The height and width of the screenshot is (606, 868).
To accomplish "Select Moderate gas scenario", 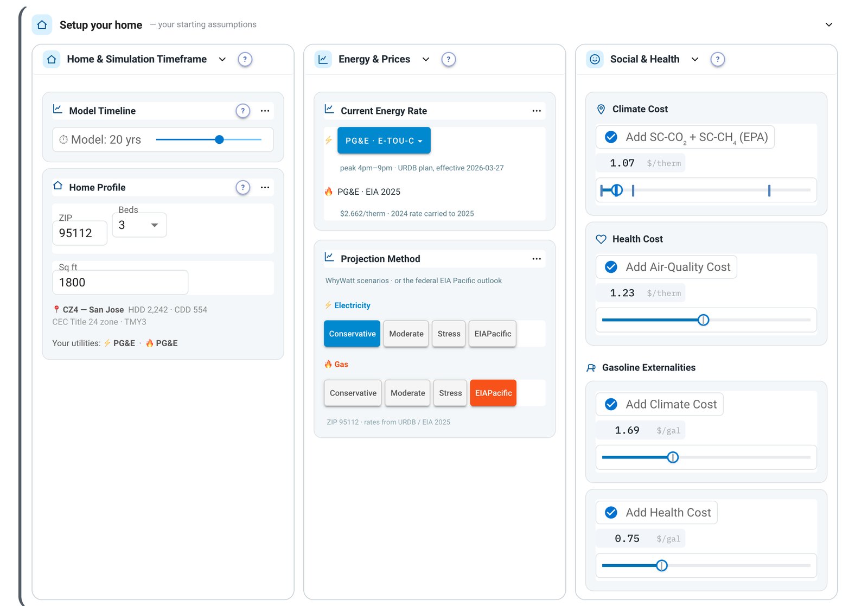I will click(408, 393).
